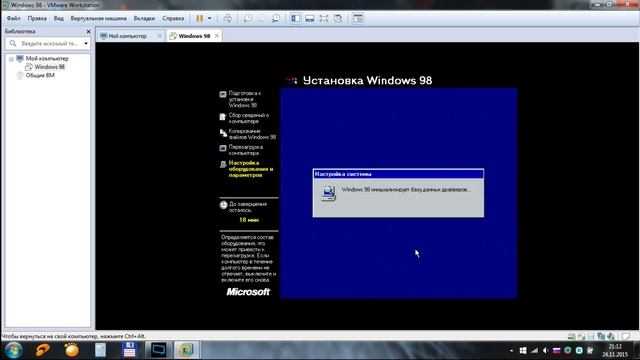Click the '18 мин' remaining time text
The height and width of the screenshot is (360, 640).
pyautogui.click(x=249, y=220)
